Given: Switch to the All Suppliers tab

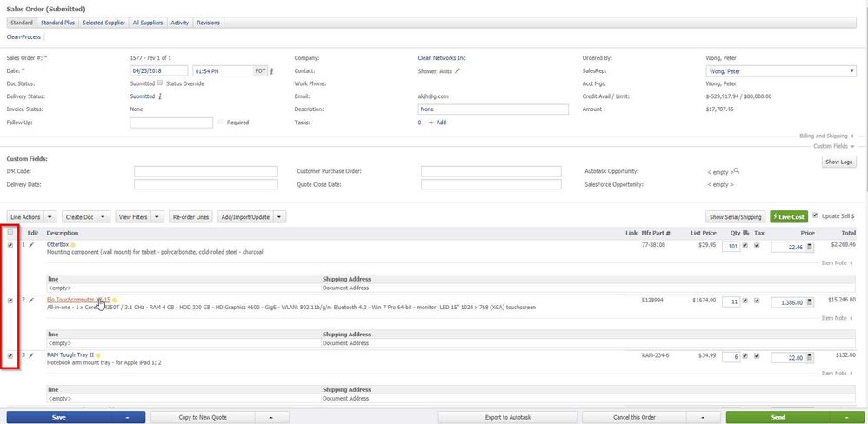Looking at the screenshot, I should click(x=148, y=23).
